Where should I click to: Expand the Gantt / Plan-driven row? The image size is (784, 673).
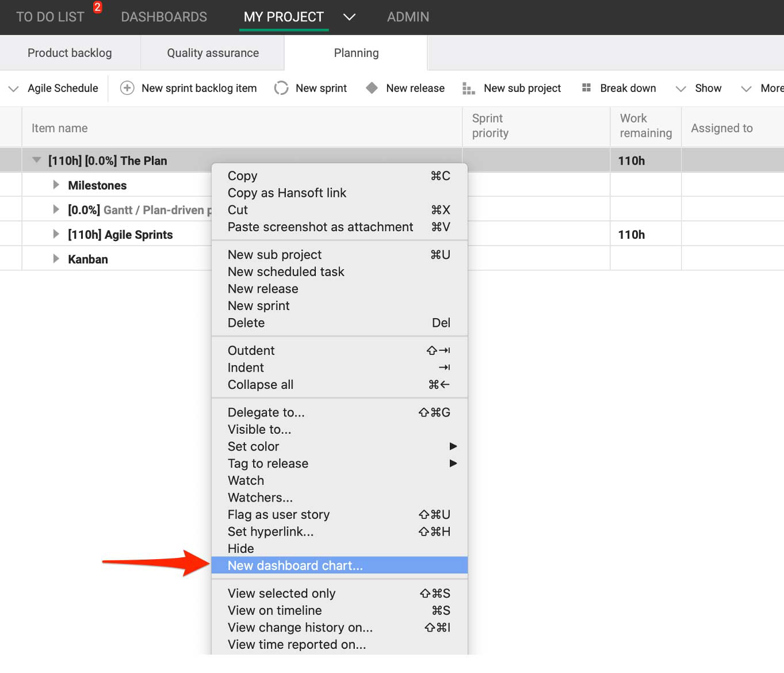56,209
